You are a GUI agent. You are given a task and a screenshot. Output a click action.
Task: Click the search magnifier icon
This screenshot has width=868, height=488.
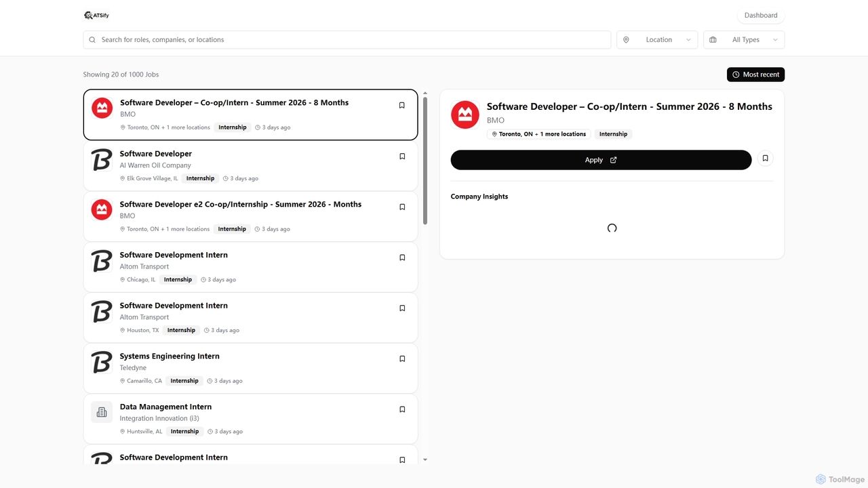pos(92,39)
